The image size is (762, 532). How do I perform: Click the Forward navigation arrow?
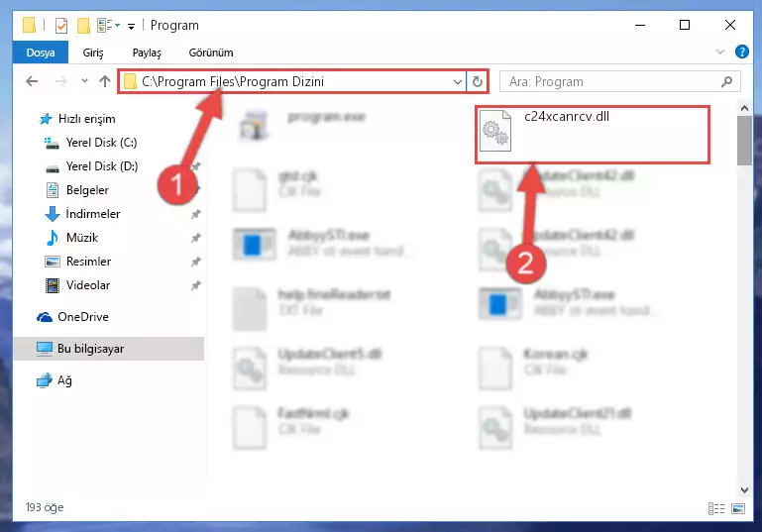pos(60,81)
